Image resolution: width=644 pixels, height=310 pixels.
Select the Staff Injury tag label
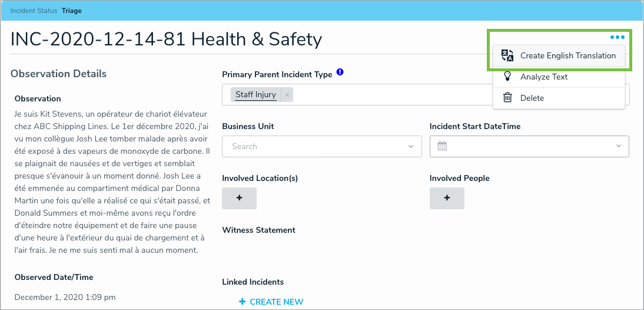click(255, 95)
